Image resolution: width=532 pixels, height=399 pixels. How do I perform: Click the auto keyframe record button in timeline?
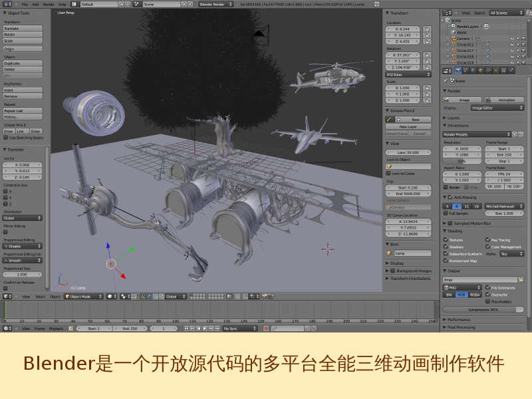click(266, 329)
